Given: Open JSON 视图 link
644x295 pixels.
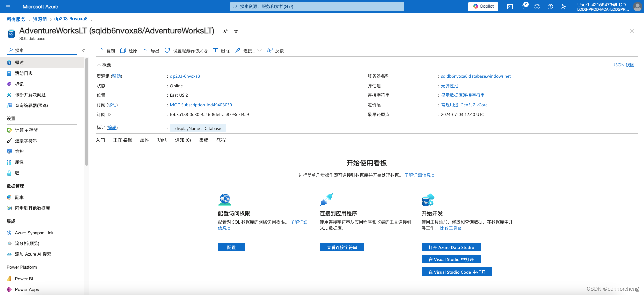Looking at the screenshot, I should 624,65.
